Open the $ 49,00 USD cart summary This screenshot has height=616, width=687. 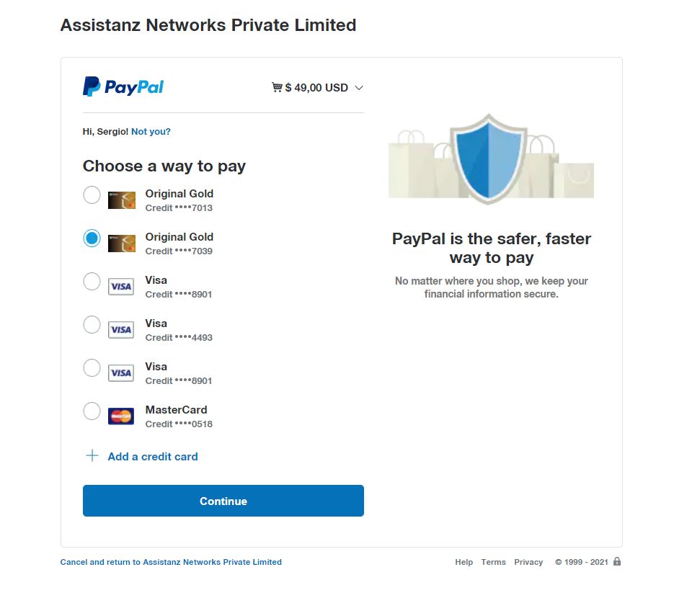click(316, 88)
